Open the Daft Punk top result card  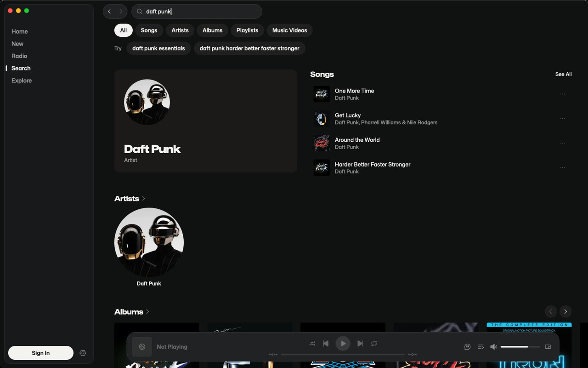point(206,121)
